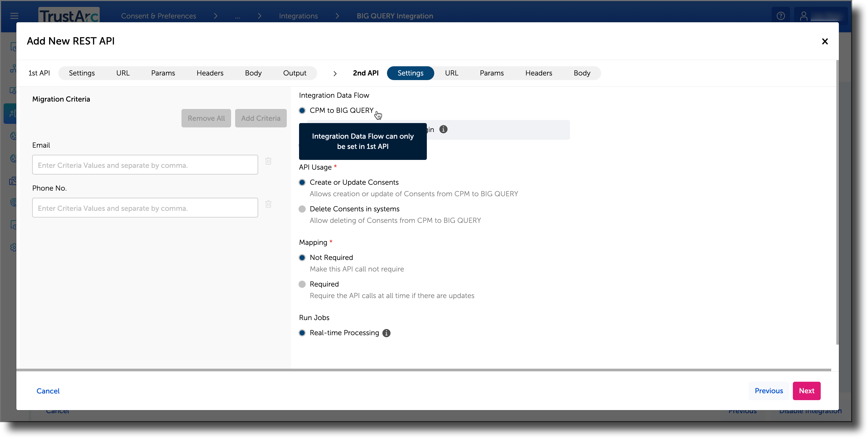Click the Migration Criteria heading
Image resolution: width=868 pixels, height=438 pixels.
[61, 99]
